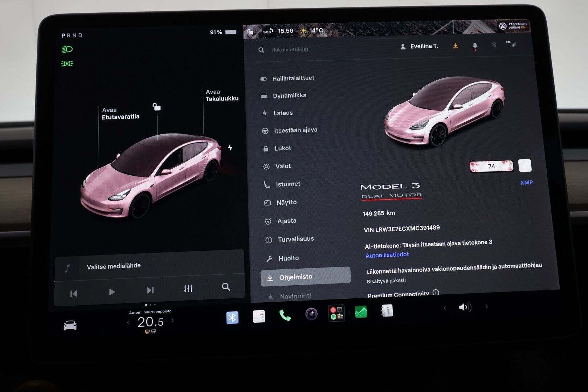Open the media apps folder icon
588x392 pixels.
[336, 313]
